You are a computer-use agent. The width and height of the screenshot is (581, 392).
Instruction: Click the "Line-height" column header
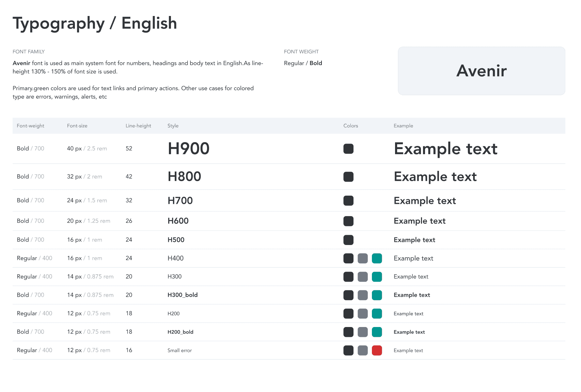click(138, 126)
